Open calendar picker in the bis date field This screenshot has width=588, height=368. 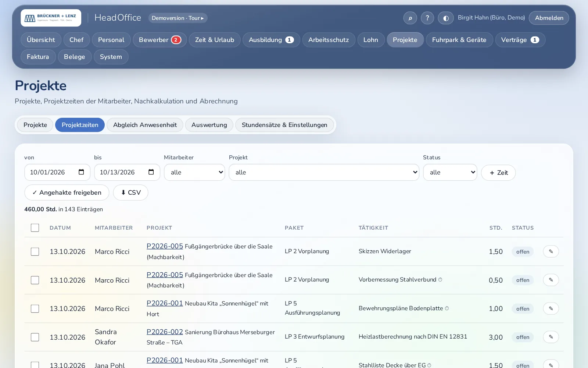[x=151, y=172]
